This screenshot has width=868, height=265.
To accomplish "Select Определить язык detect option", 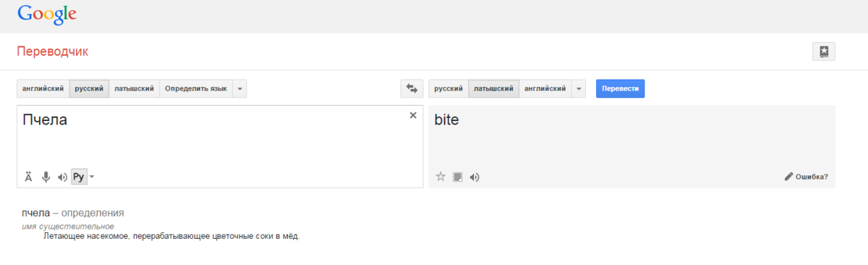I will 195,88.
